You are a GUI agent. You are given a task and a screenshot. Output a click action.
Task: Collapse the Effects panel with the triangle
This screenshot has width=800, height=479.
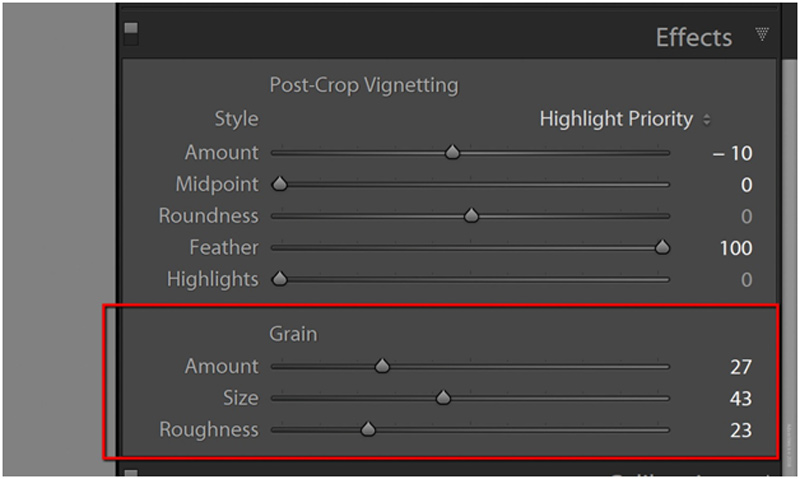tap(762, 35)
